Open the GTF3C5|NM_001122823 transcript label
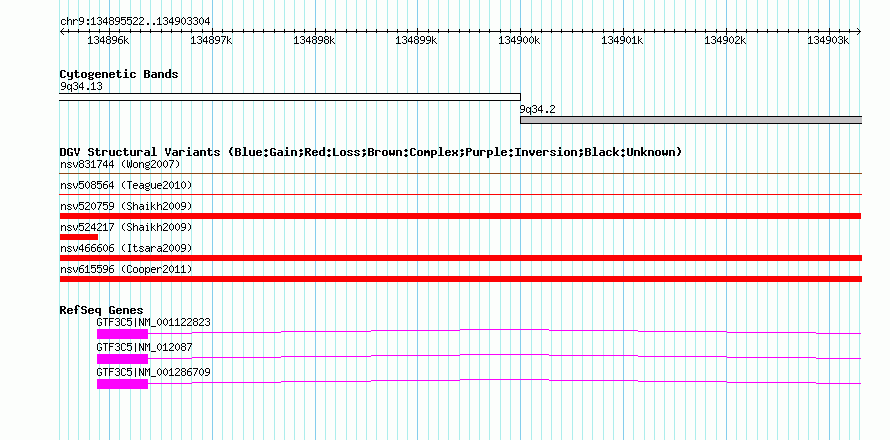 click(x=153, y=322)
